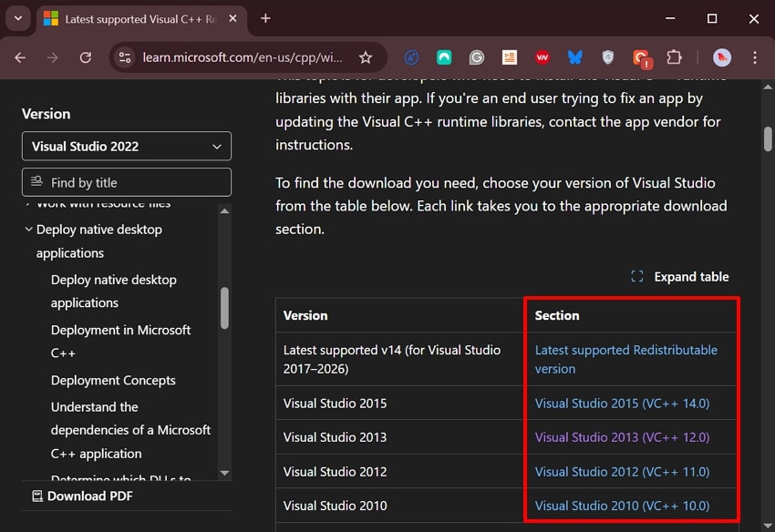The width and height of the screenshot is (775, 532).
Task: Open the browser extensions puzzle icon
Action: tap(674, 56)
